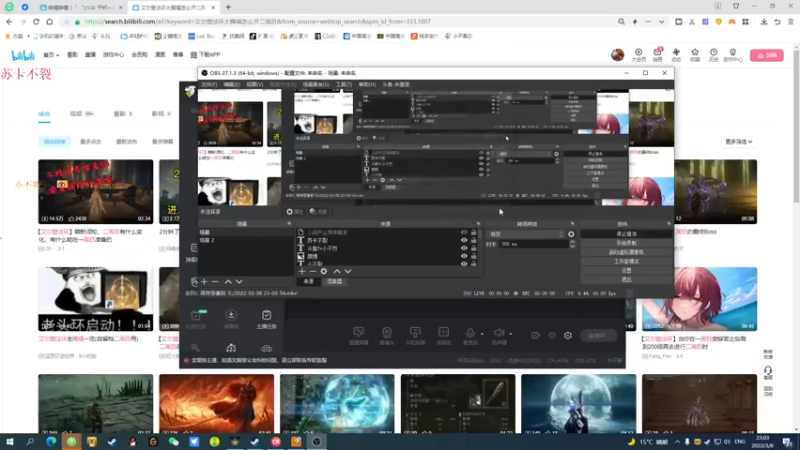The width and height of the screenshot is (800, 450).
Task: Toggle visibility of the image source in OBS
Action: click(464, 256)
